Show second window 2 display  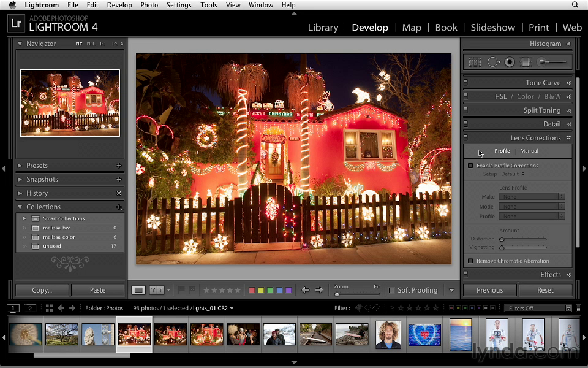click(29, 309)
